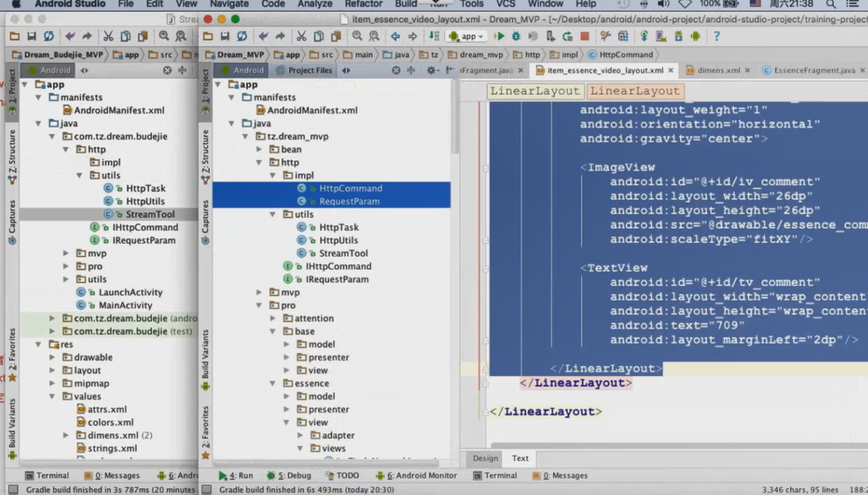This screenshot has height=495, width=868.
Task: Expand the adapter folder in Dream_MVP tree
Action: pos(300,435)
